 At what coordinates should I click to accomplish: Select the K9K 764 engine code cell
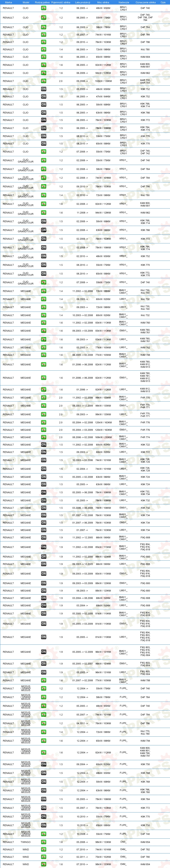pos(145,799)
